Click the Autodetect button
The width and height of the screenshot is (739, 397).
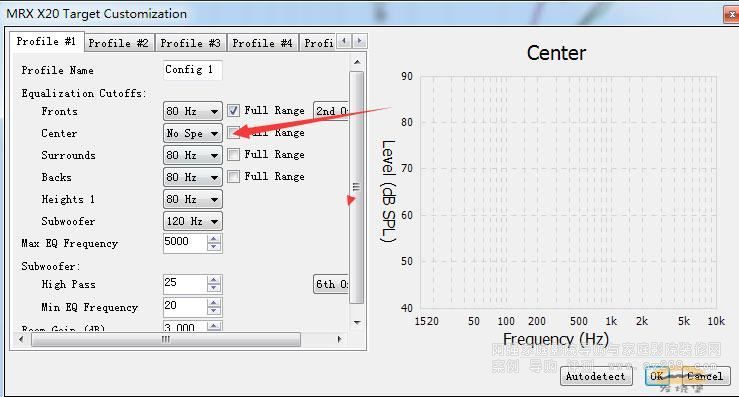[x=596, y=376]
